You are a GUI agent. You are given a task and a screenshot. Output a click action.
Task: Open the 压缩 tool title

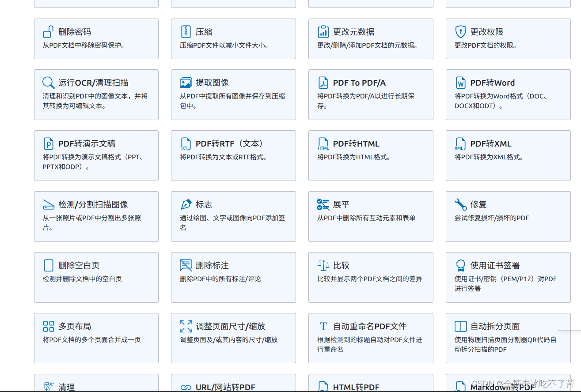(x=204, y=32)
